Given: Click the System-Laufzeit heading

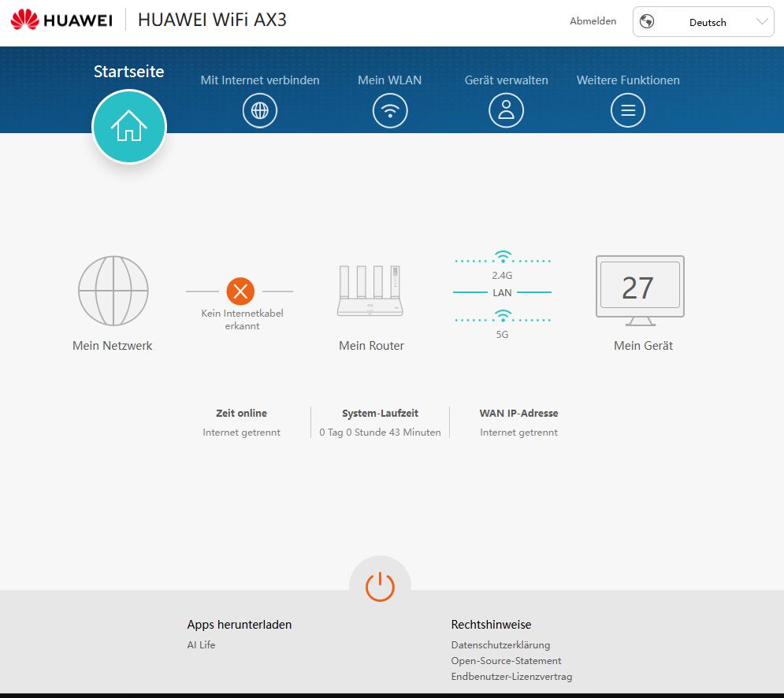Looking at the screenshot, I should point(380,413).
